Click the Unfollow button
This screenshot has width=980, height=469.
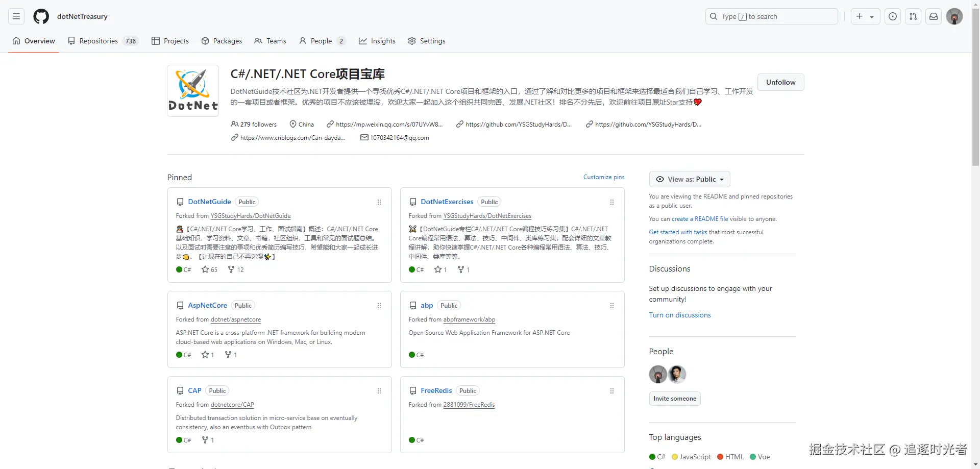point(781,82)
